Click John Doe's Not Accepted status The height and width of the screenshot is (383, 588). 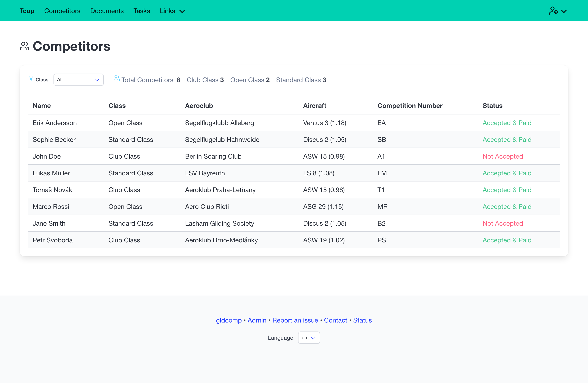click(503, 157)
